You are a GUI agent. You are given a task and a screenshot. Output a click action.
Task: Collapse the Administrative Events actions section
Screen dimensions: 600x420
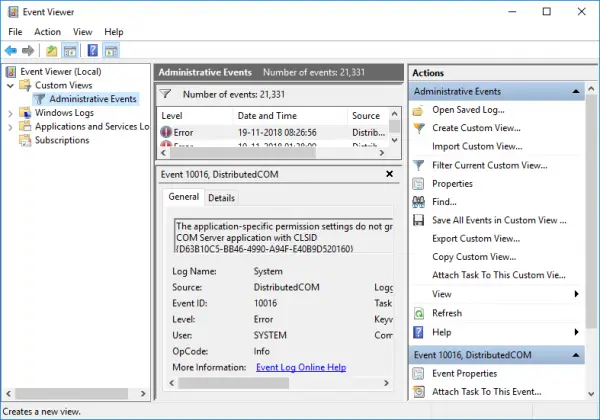coord(576,91)
